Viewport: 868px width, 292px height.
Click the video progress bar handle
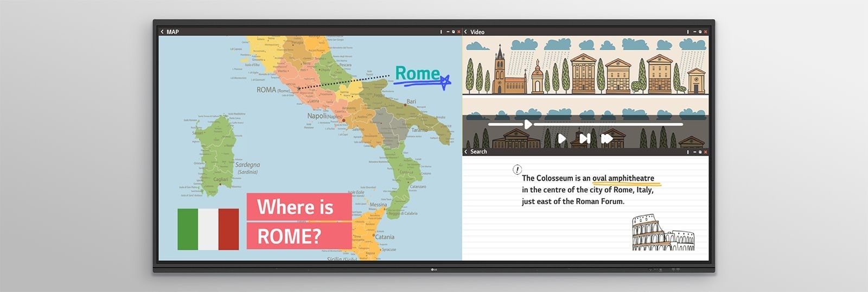click(528, 124)
